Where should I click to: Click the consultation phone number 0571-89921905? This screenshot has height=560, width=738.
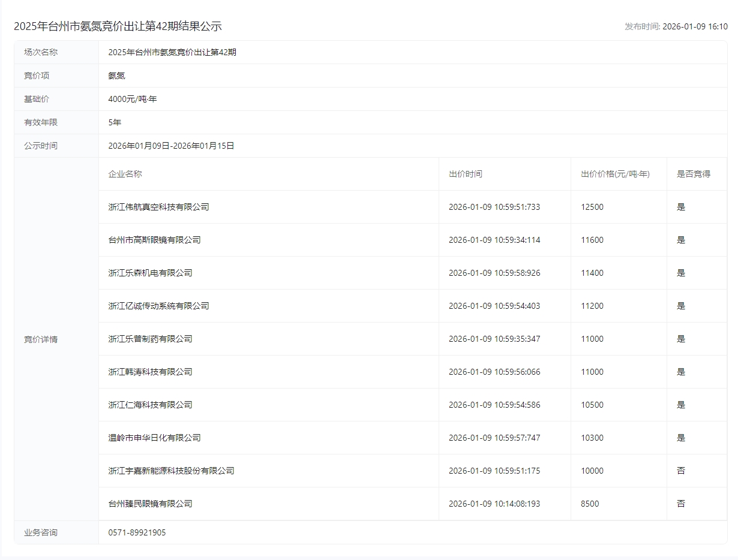tap(137, 532)
